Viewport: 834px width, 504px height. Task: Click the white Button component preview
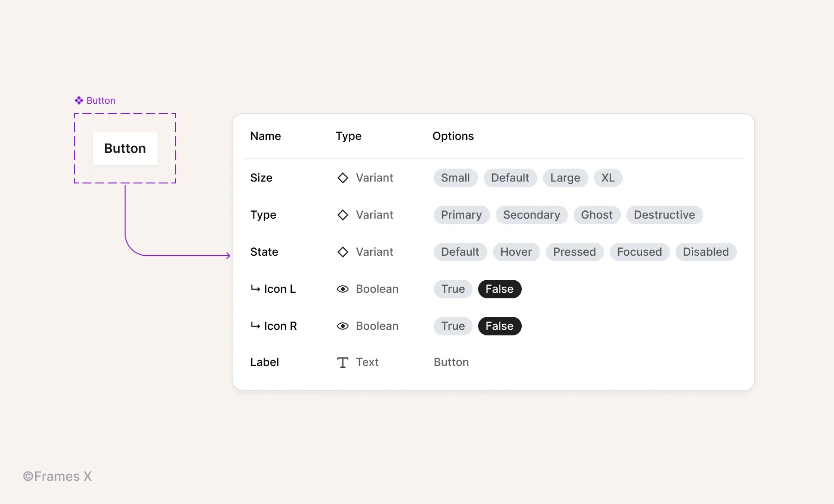point(125,148)
